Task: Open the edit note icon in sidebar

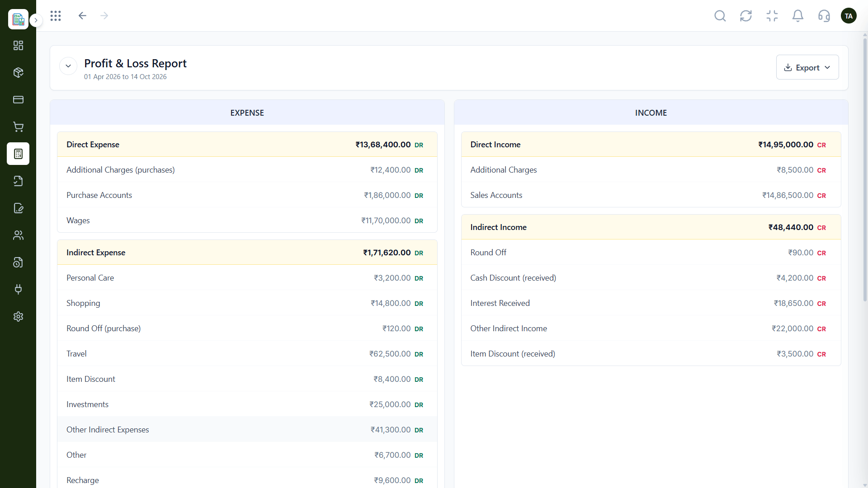Action: (18, 208)
